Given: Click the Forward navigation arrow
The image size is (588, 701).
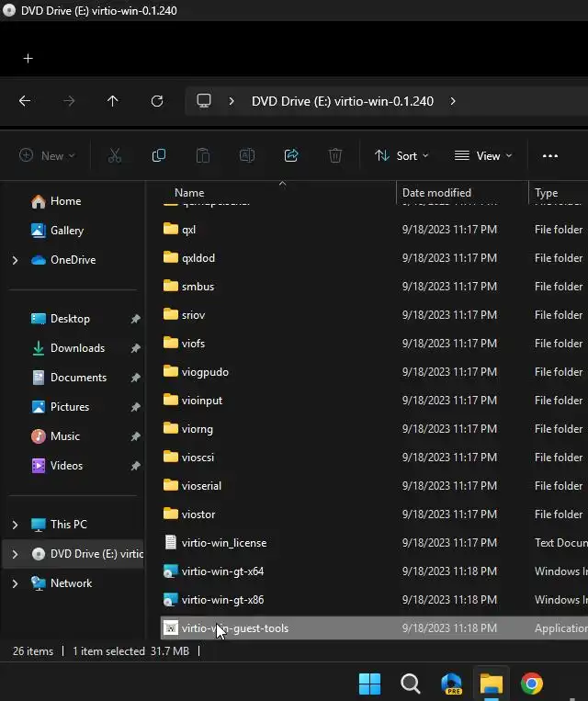Looking at the screenshot, I should point(69,101).
